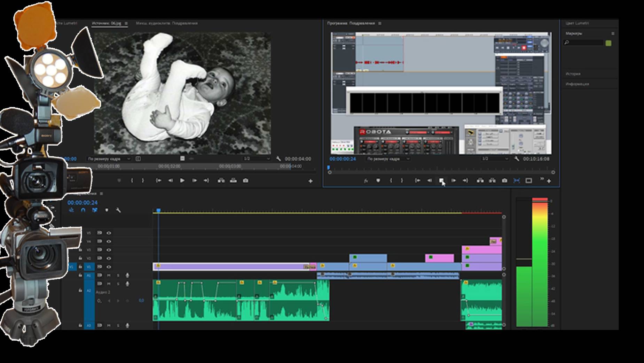
Task: Open button editor plus in Source monitor
Action: 311,181
